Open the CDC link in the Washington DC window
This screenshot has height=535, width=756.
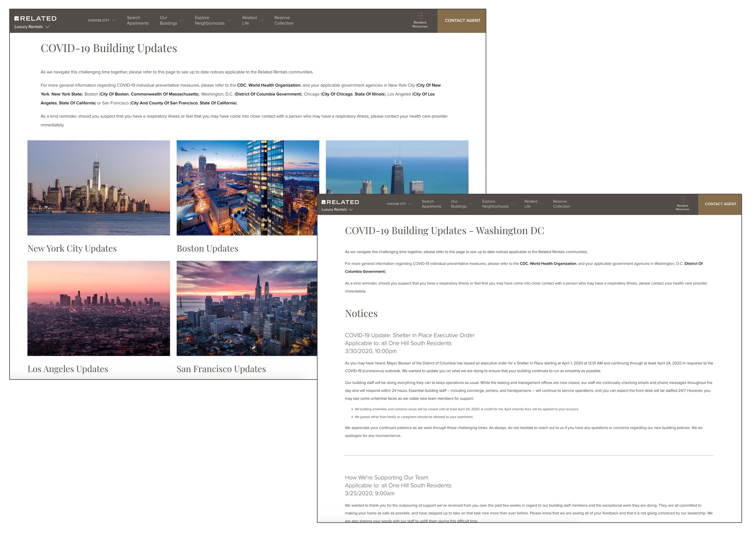(x=524, y=264)
